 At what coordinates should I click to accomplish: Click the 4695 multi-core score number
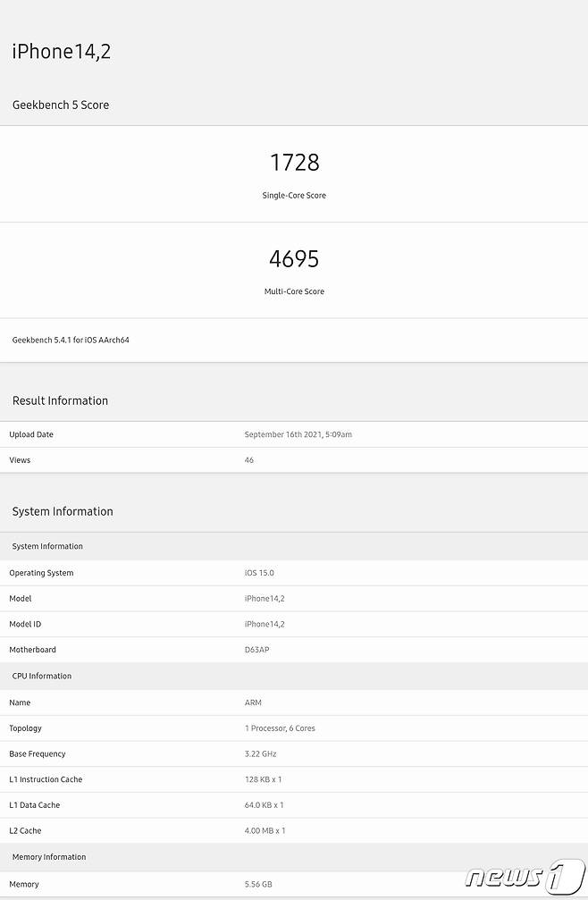click(294, 259)
